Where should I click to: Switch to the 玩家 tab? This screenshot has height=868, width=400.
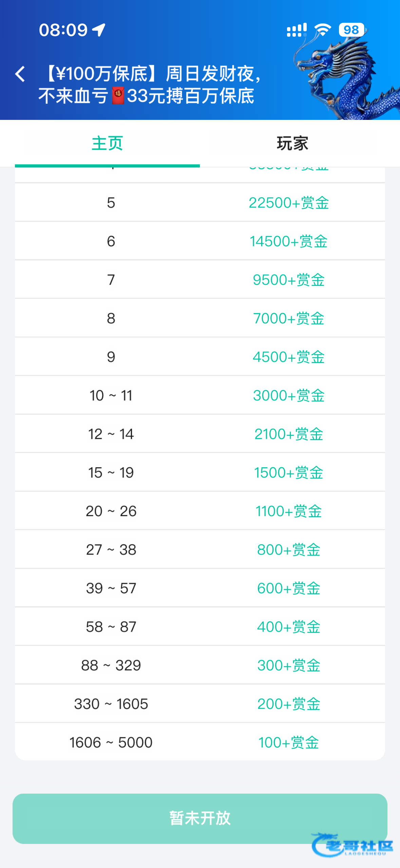coord(292,143)
